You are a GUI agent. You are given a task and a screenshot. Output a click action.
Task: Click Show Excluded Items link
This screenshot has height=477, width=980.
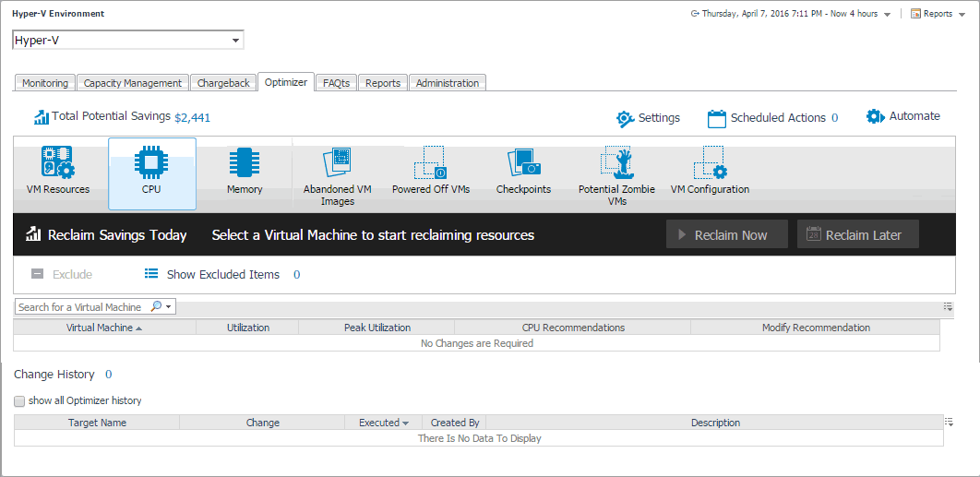tap(222, 275)
